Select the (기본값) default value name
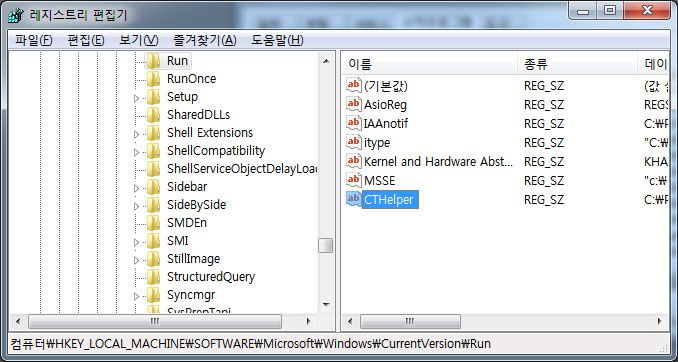The height and width of the screenshot is (362, 678). (x=386, y=86)
